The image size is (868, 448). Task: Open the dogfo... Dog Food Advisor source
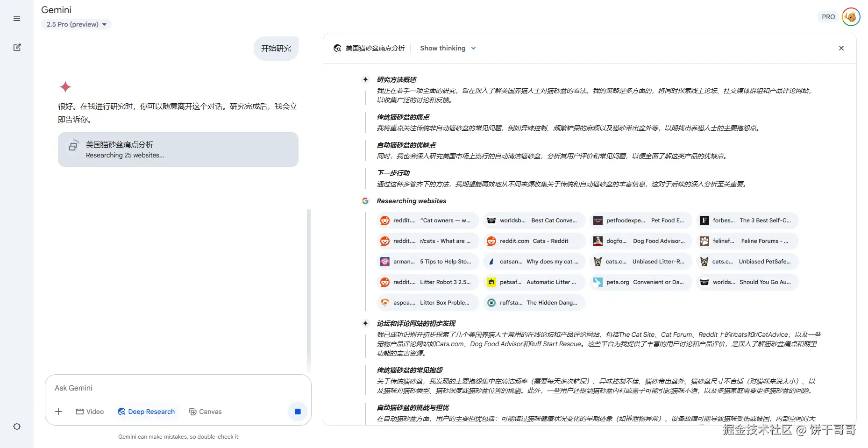tap(640, 241)
